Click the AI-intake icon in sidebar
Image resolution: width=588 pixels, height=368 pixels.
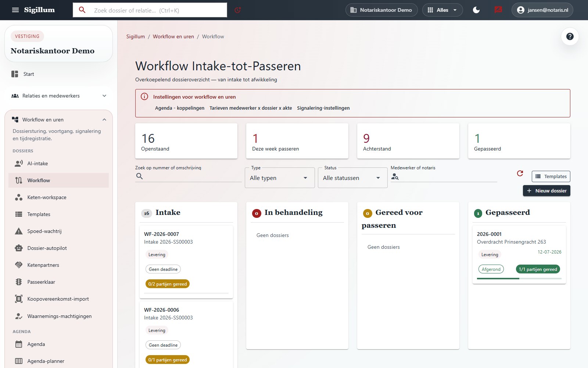pos(19,163)
